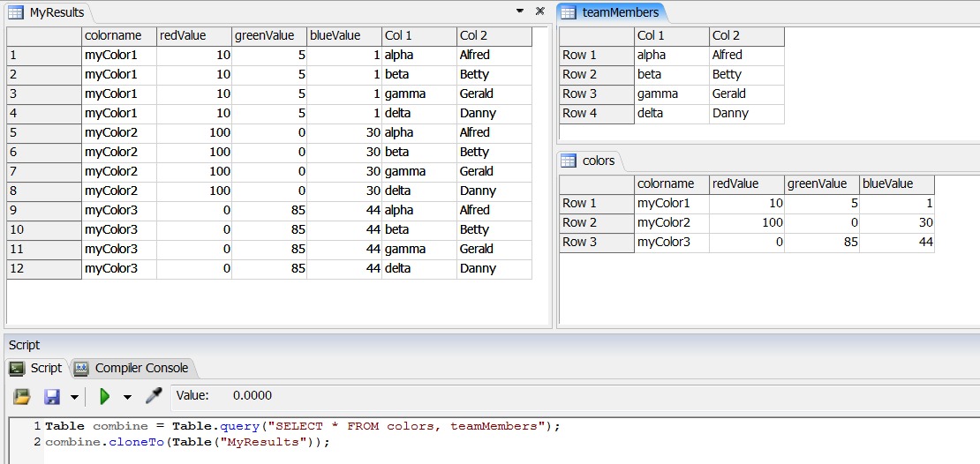Click the greenValue header in colors table
Viewport: 980px width, 464px height.
coord(822,184)
